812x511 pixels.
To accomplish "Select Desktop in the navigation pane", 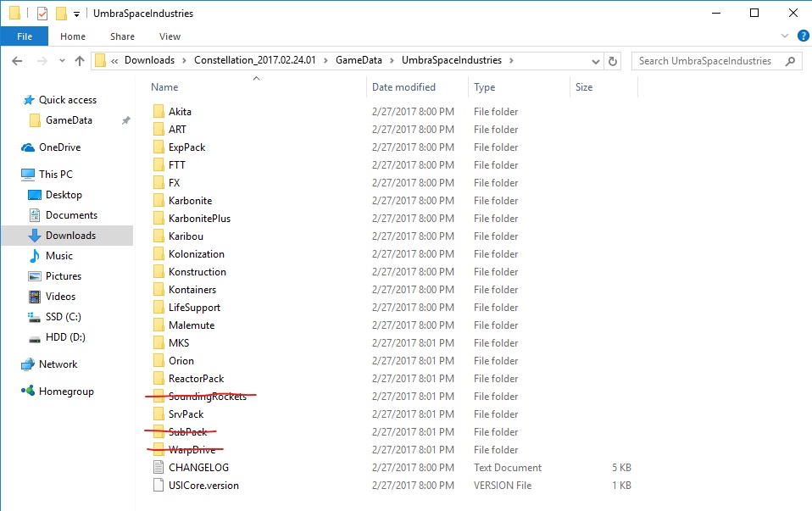I will [64, 195].
